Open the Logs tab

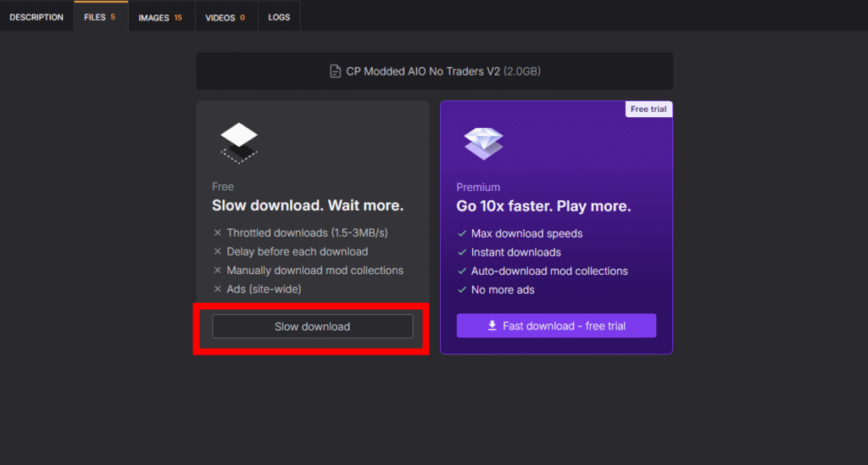pyautogui.click(x=279, y=17)
